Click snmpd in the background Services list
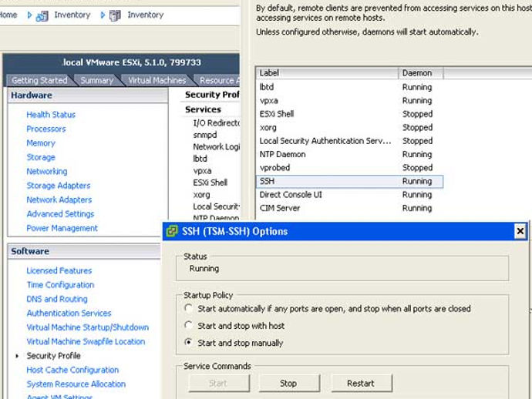This screenshot has width=532, height=399. tap(205, 135)
